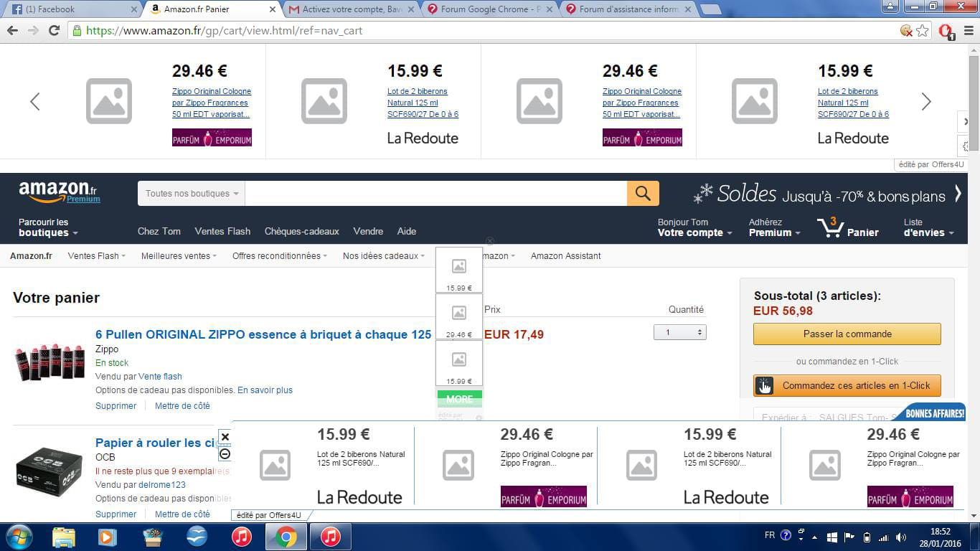Click the volume speaker icon in system tray
This screenshot has height=551, width=980.
pyautogui.click(x=902, y=537)
